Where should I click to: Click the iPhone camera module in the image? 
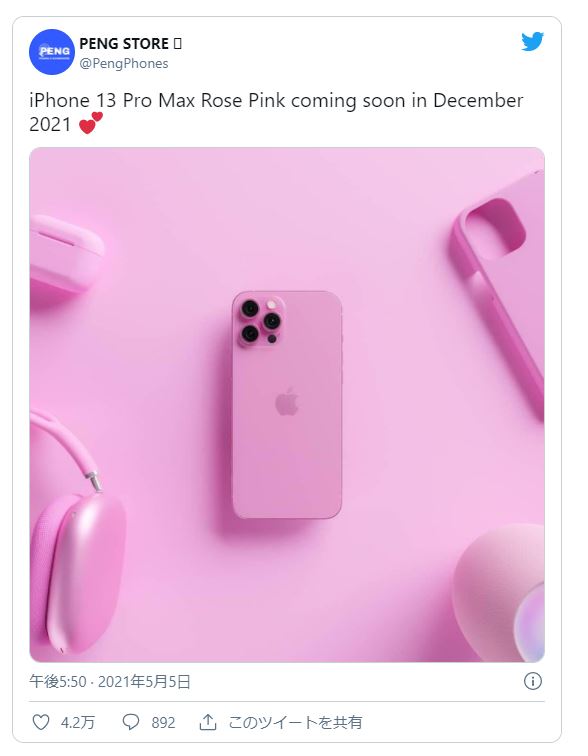260,320
